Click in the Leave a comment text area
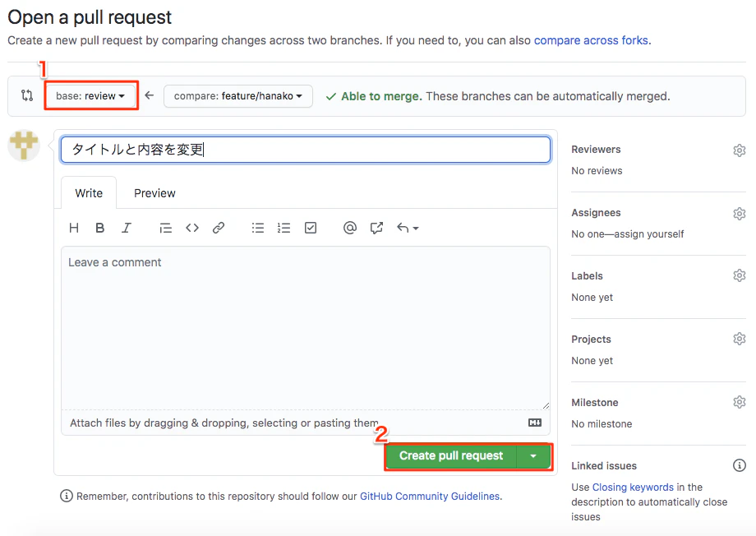Image resolution: width=756 pixels, height=536 pixels. coord(305,328)
